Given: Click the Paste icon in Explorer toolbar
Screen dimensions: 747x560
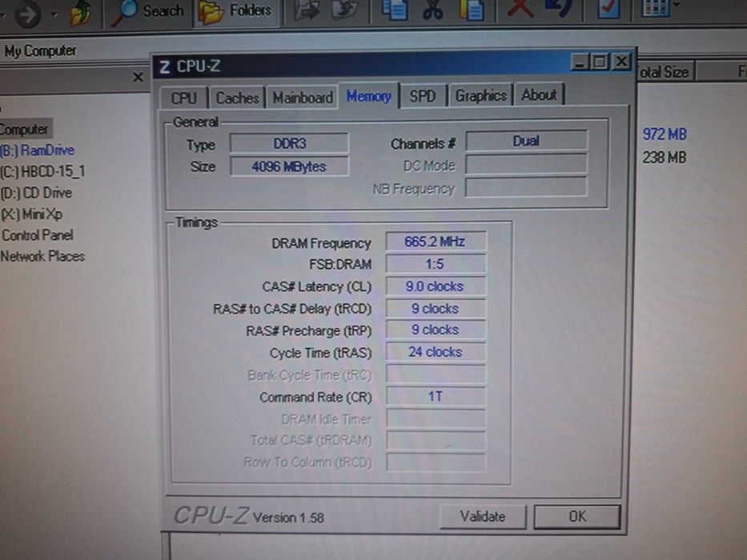Looking at the screenshot, I should click(x=471, y=10).
